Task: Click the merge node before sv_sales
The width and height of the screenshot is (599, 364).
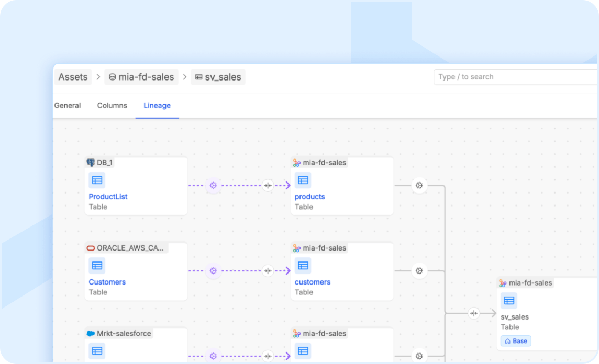Action: coord(474,313)
